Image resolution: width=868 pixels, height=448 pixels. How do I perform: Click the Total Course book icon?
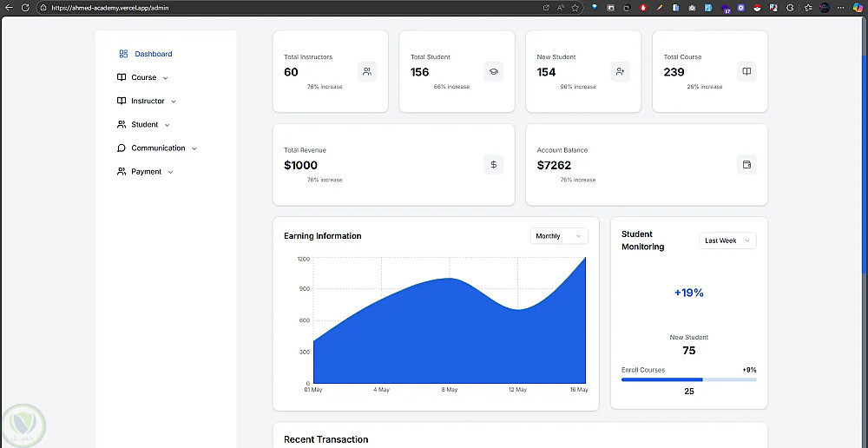pos(746,71)
